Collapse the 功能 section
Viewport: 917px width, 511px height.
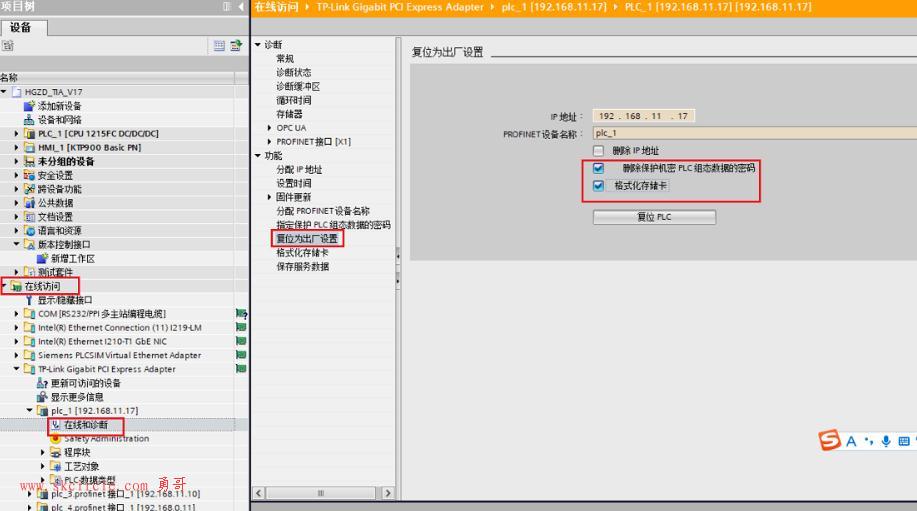258,156
